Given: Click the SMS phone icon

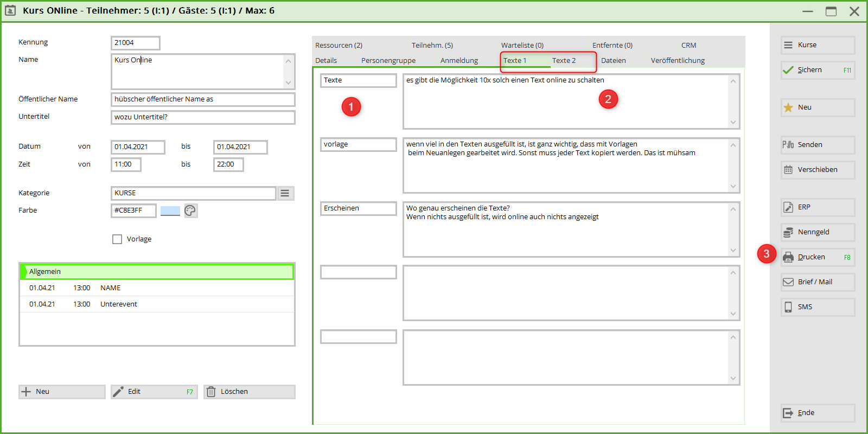Looking at the screenshot, I should point(788,307).
